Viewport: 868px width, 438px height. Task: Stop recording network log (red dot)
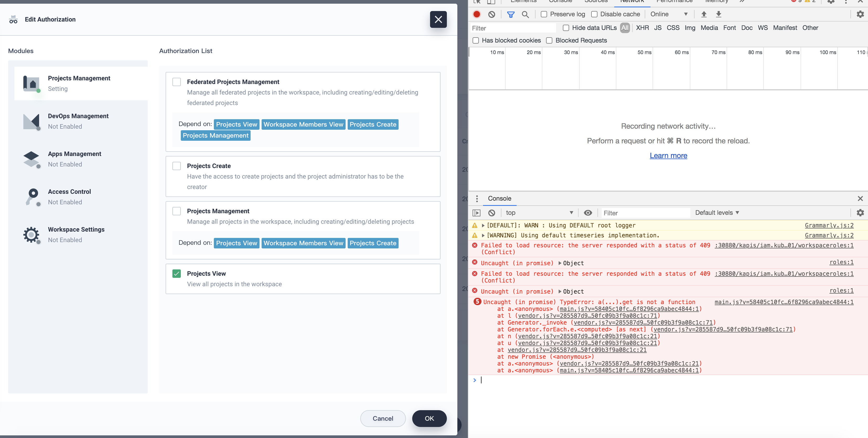(477, 14)
